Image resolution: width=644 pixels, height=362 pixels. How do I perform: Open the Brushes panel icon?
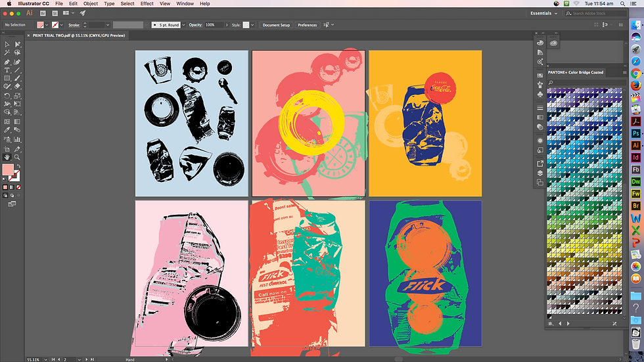tap(540, 85)
